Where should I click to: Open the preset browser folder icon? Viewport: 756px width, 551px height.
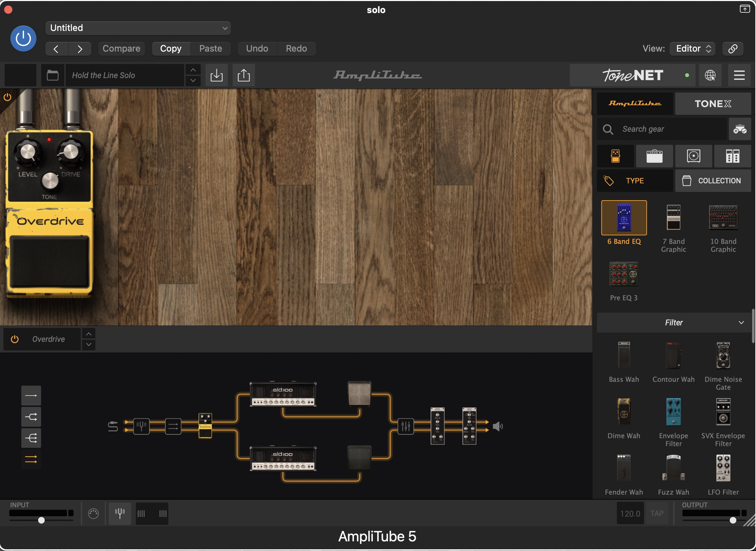(x=53, y=75)
